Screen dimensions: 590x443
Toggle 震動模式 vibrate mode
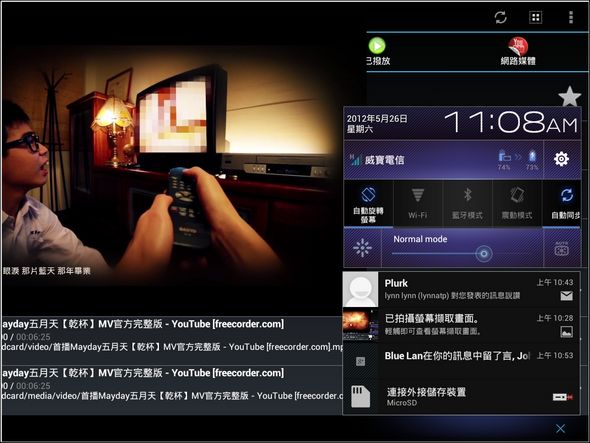coord(517,204)
